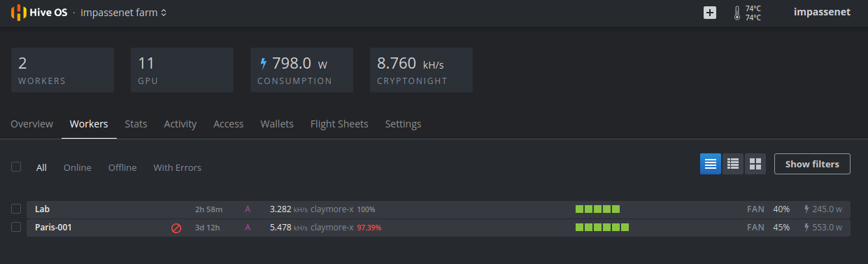Filter workers by Offline
Viewport: 868px width, 264px height.
tap(122, 167)
